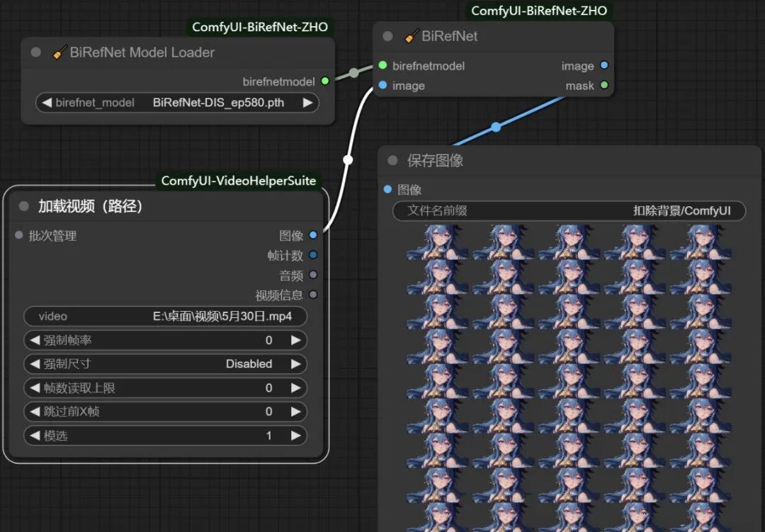765x532 pixels.
Task: Click the image output socket on BiRefNet
Action: 604,65
